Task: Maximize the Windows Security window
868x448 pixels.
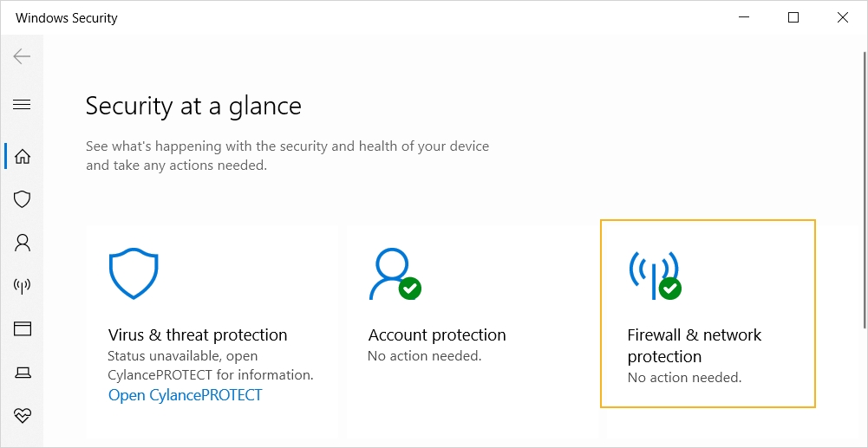Action: pos(793,17)
